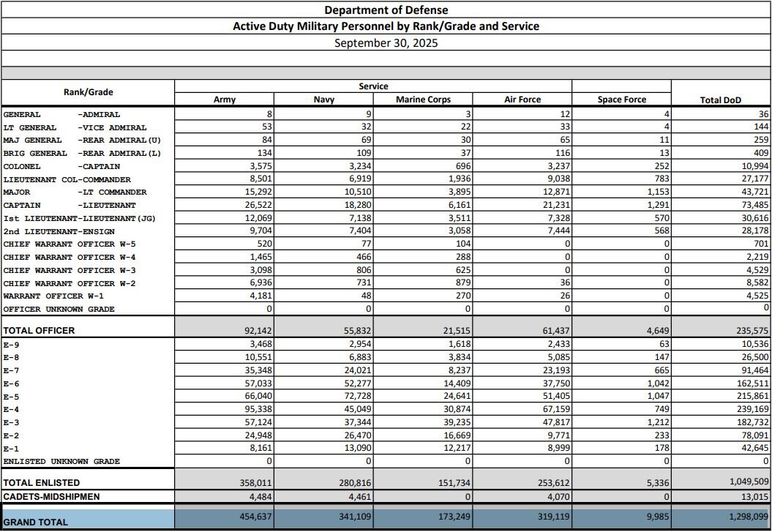Select the GRAND TOTAL row label
This screenshot has height=532, width=772.
point(36,522)
